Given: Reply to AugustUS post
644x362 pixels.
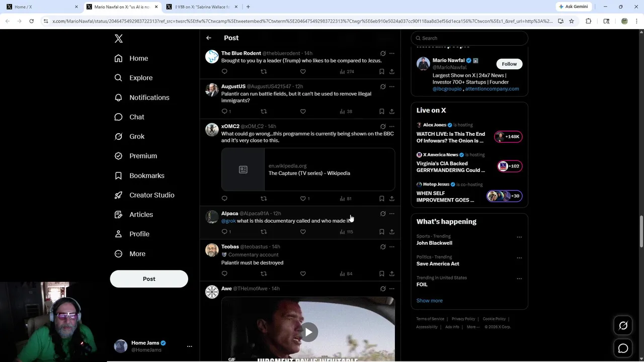Looking at the screenshot, I should (x=224, y=111).
